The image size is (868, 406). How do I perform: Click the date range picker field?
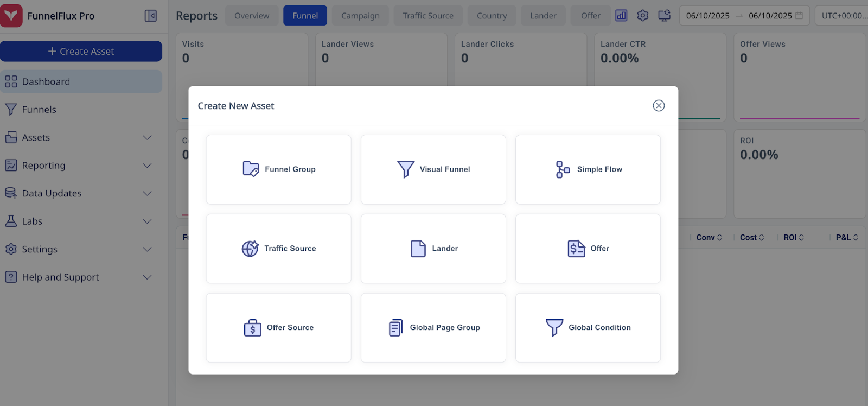(x=744, y=16)
